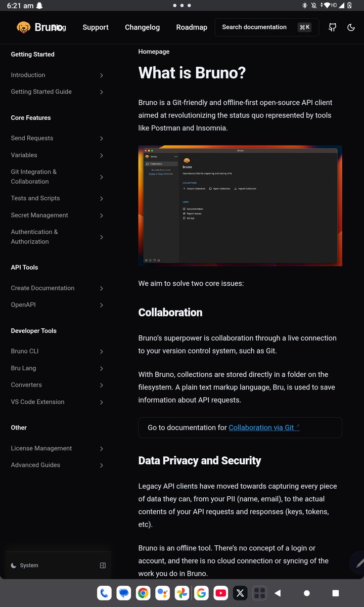This screenshot has width=364, height=607.
Task: Click the Data Privacy and Security heading
Action: (x=200, y=460)
